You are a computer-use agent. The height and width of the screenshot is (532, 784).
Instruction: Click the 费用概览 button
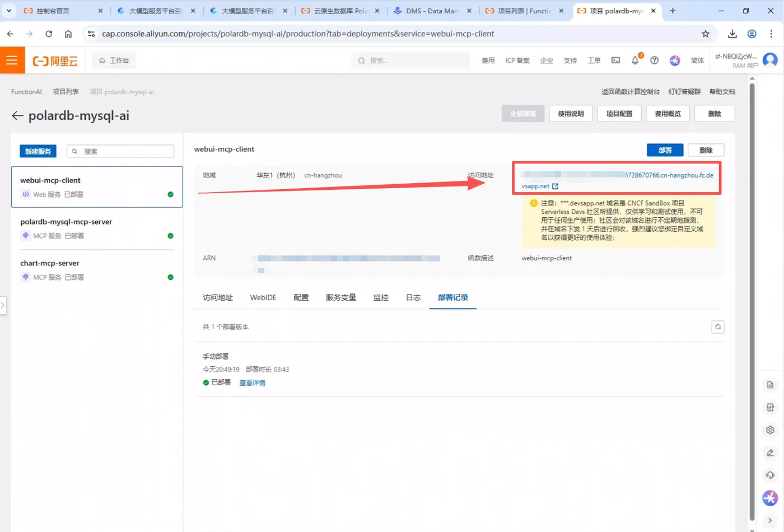[668, 114]
